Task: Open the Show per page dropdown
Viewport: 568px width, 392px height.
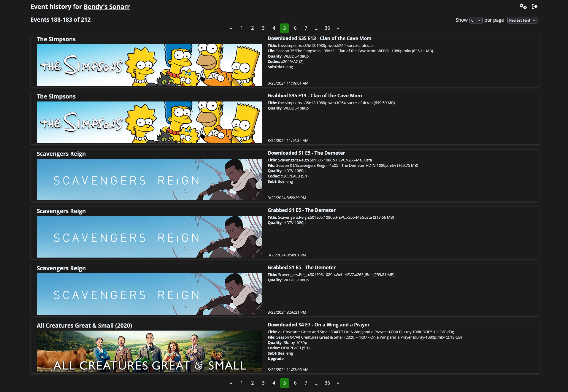Action: coord(476,20)
